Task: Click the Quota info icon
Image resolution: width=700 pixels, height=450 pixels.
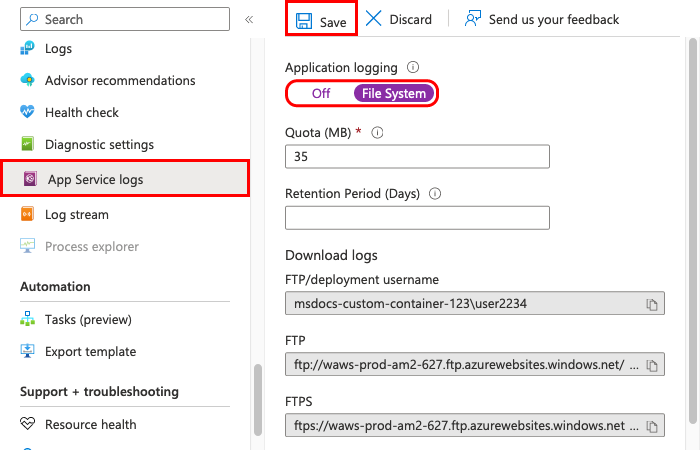Action: [x=378, y=132]
